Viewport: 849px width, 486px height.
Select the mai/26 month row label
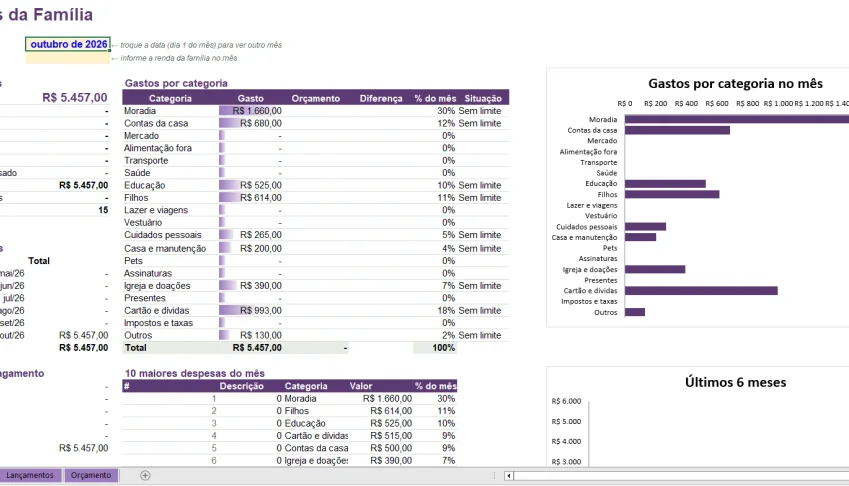[x=12, y=273]
